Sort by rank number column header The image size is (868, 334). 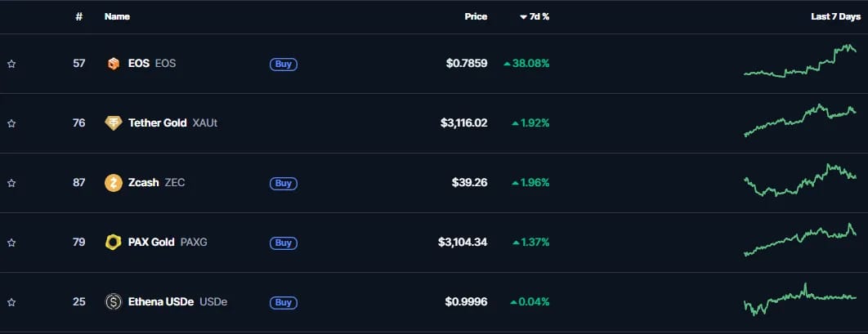point(79,16)
